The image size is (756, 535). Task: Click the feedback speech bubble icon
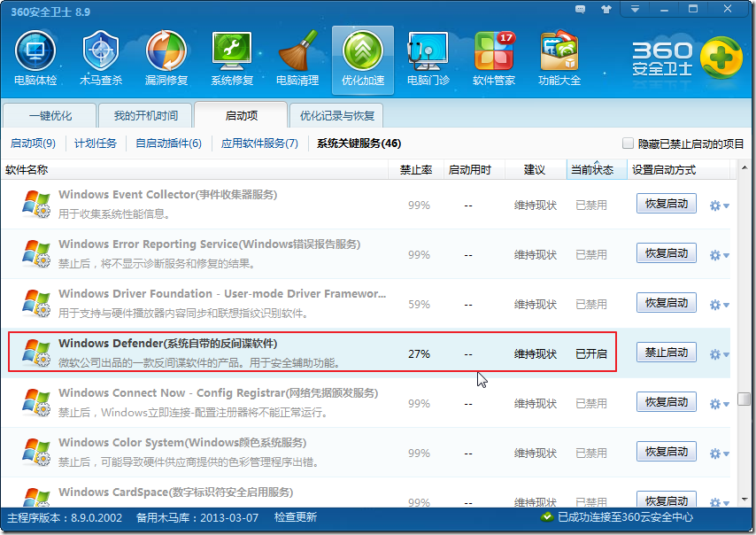581,9
